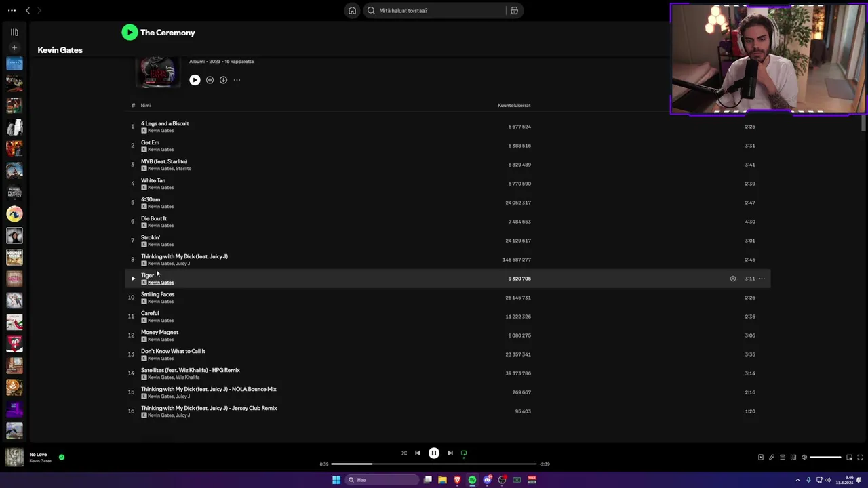The width and height of the screenshot is (868, 488).
Task: Open Now Playing view icon
Action: click(x=760, y=457)
